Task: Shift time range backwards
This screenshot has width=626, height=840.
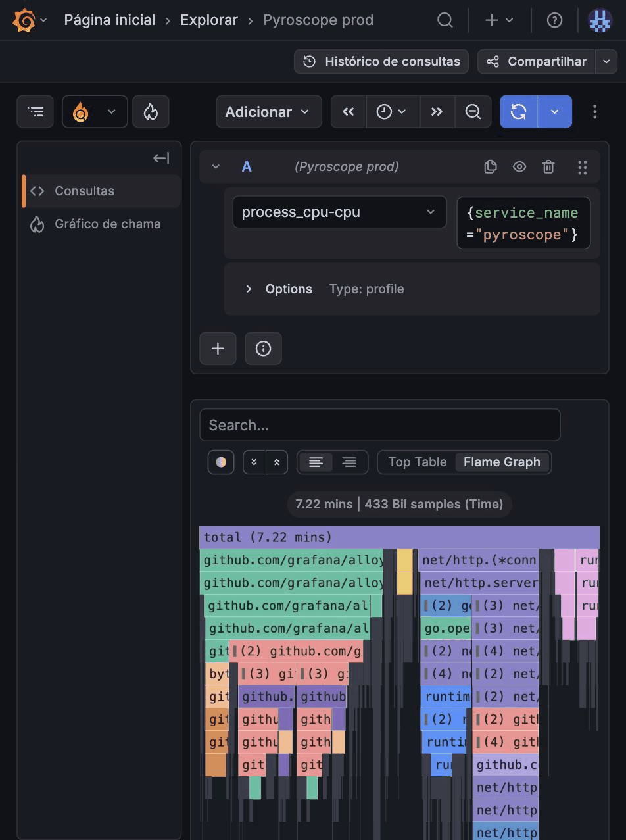Action: [349, 112]
